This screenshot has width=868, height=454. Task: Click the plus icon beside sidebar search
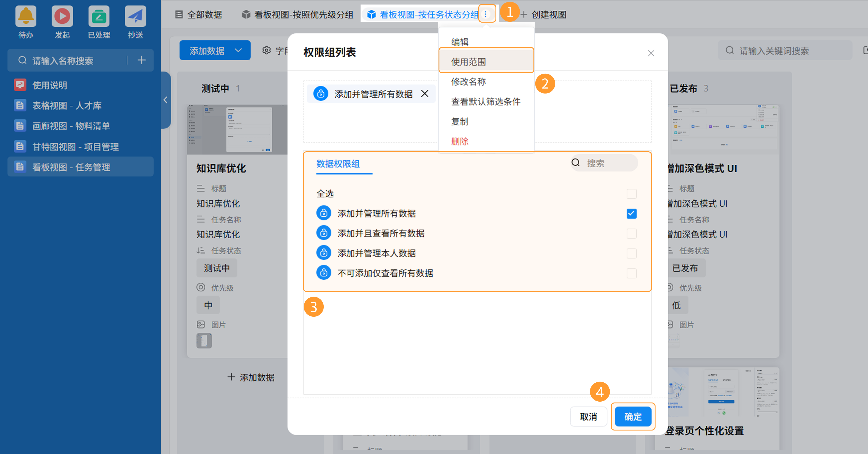(x=142, y=60)
